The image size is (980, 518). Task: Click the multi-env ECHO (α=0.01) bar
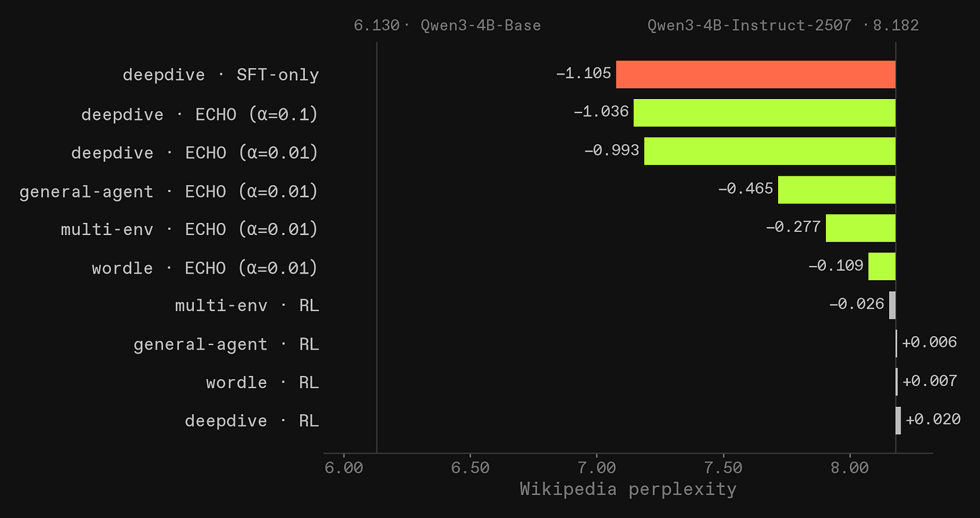[x=861, y=228]
